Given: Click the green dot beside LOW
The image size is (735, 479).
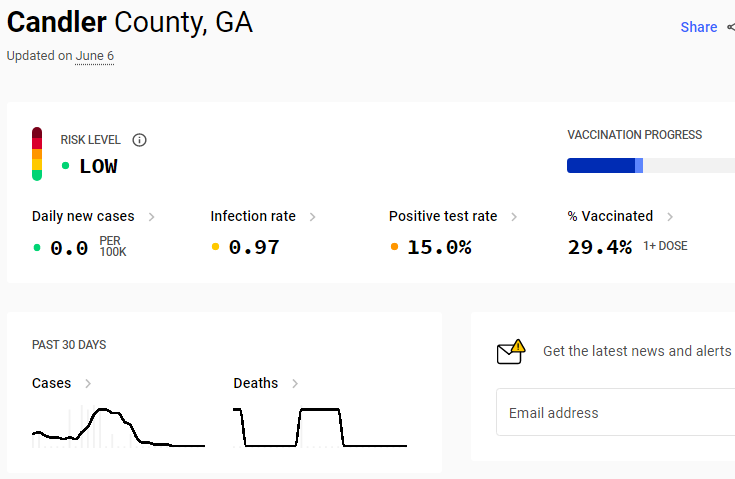Looking at the screenshot, I should [66, 165].
